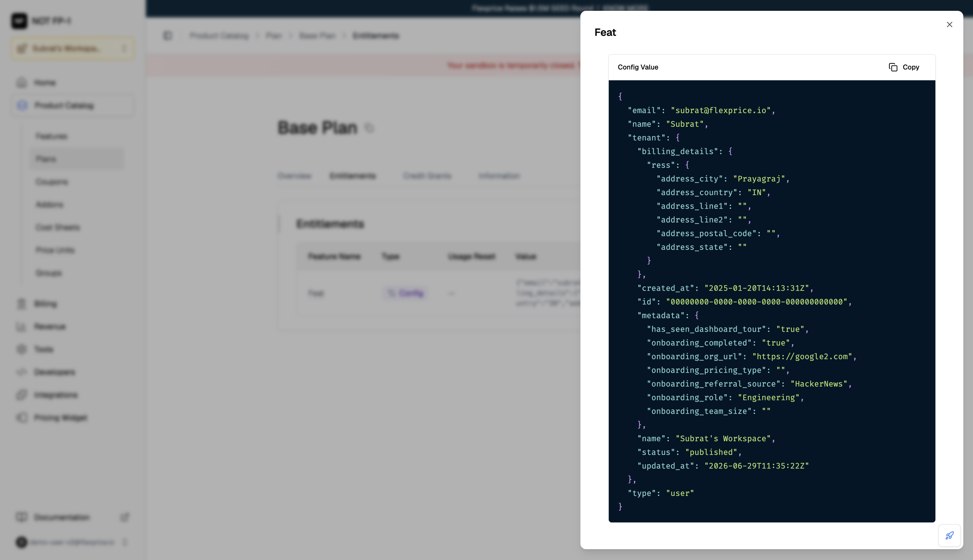
Task: Click the Pricing Widget icon in the sidebar
Action: tap(22, 418)
